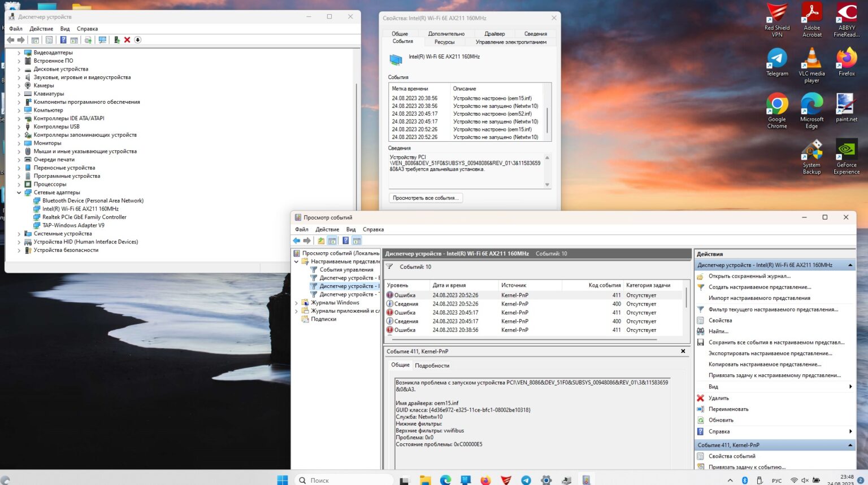The height and width of the screenshot is (485, 868).
Task: Click the update driver icon in Device Manager toolbar
Action: coord(116,40)
